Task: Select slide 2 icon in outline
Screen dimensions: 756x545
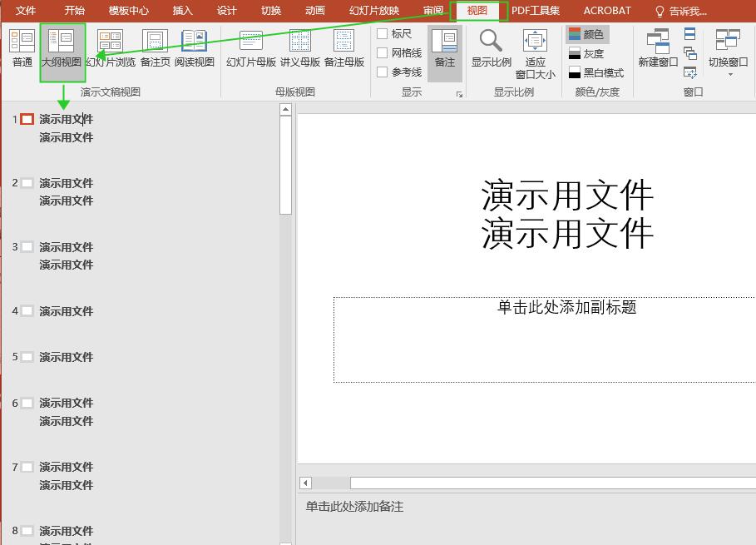Action: [27, 183]
